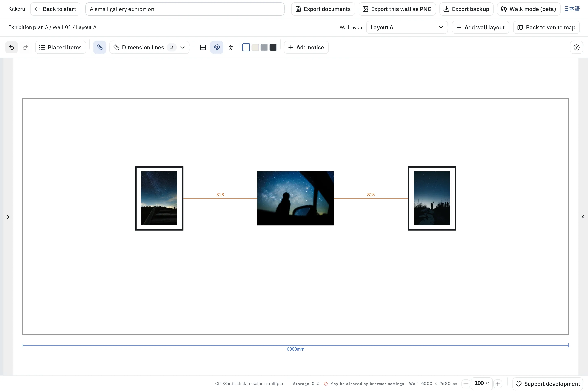Click Support development button
The width and height of the screenshot is (588, 392).
548,384
